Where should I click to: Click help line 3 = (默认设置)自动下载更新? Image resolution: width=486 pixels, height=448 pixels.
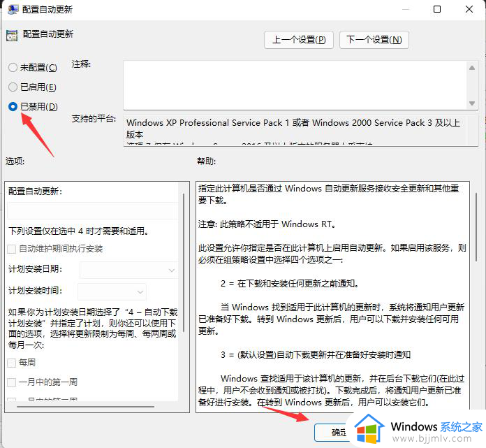tap(316, 355)
